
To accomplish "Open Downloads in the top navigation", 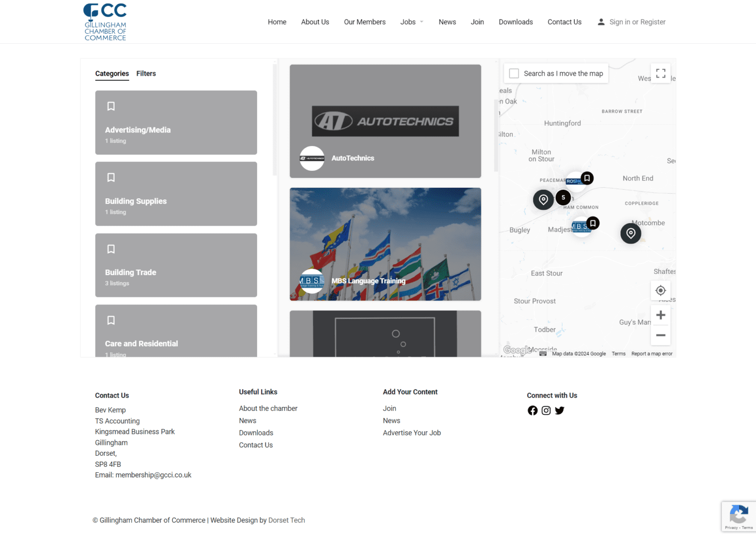I will 516,22.
